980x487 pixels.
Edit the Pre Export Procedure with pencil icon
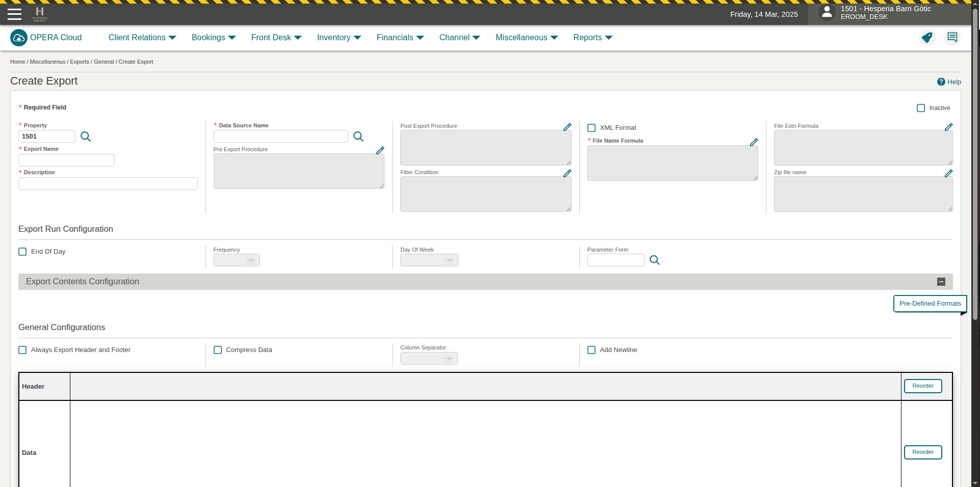click(x=380, y=150)
